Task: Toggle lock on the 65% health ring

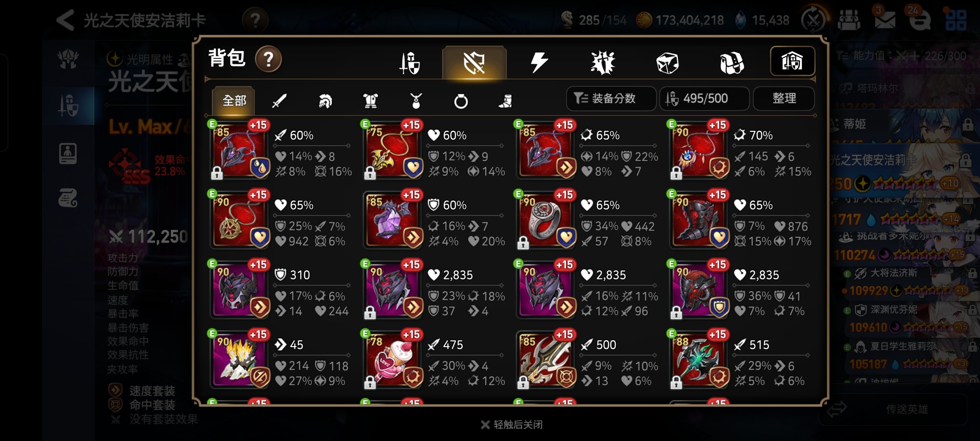Action: (523, 243)
